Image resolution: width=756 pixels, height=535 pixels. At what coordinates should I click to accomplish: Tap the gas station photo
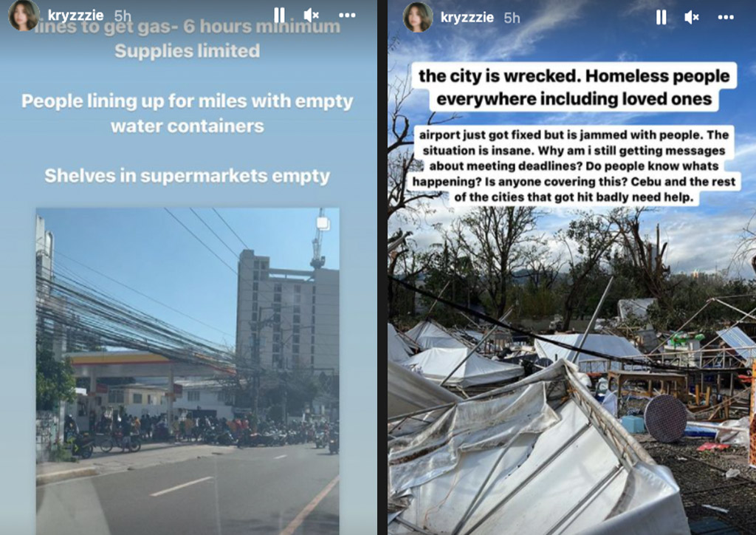tap(188, 371)
